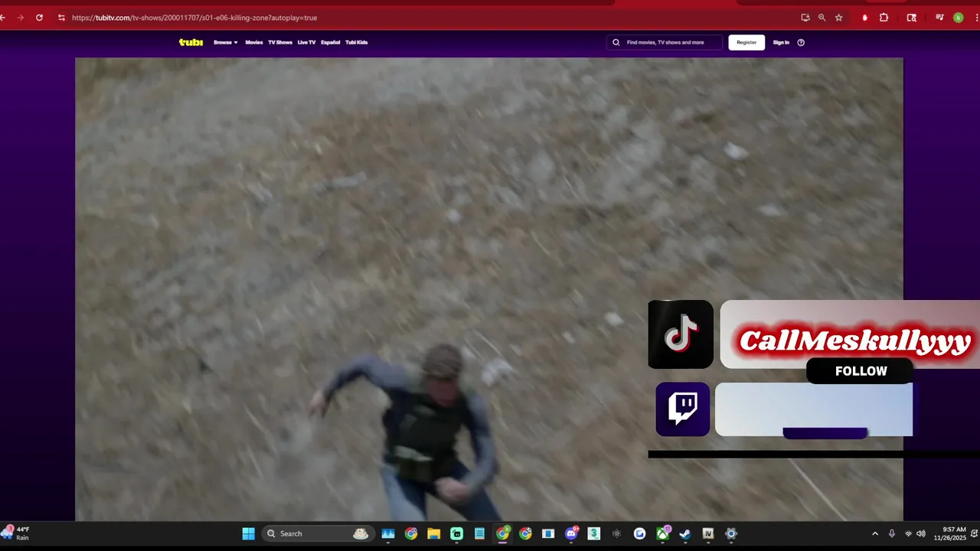Screen dimensions: 980x551
Task: Open the zoom magnifier in address bar
Action: [x=822, y=17]
